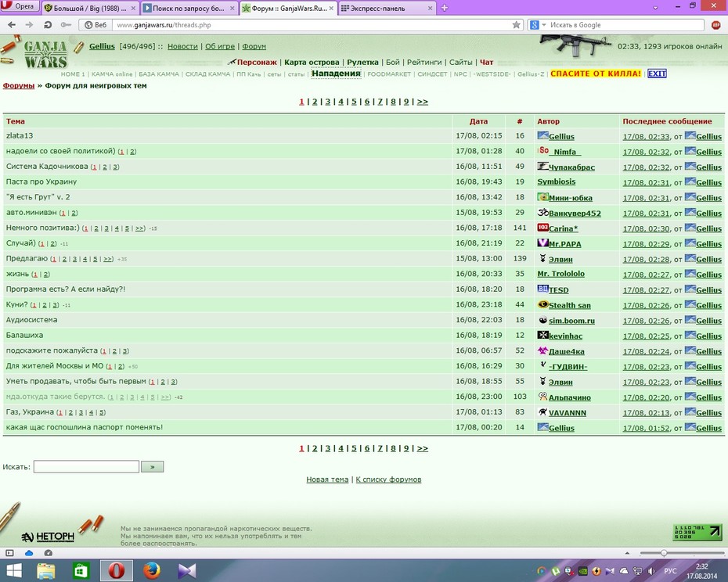Image resolution: width=728 pixels, height=582 pixels.
Task: Click the browser address bar
Action: click(x=311, y=25)
